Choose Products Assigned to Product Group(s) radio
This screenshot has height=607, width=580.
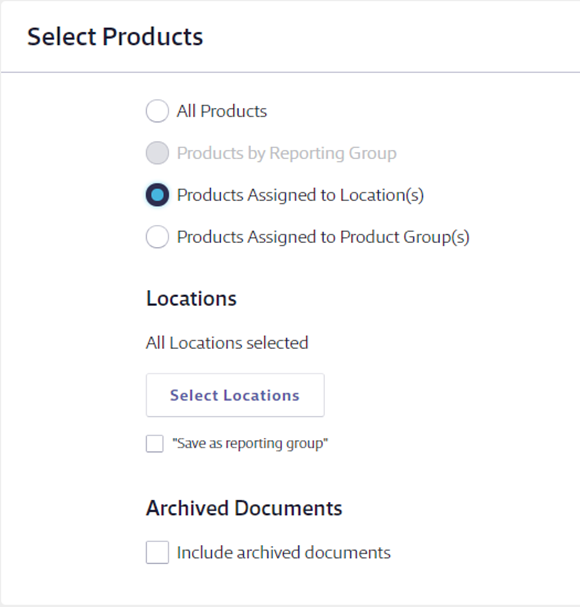tap(157, 237)
